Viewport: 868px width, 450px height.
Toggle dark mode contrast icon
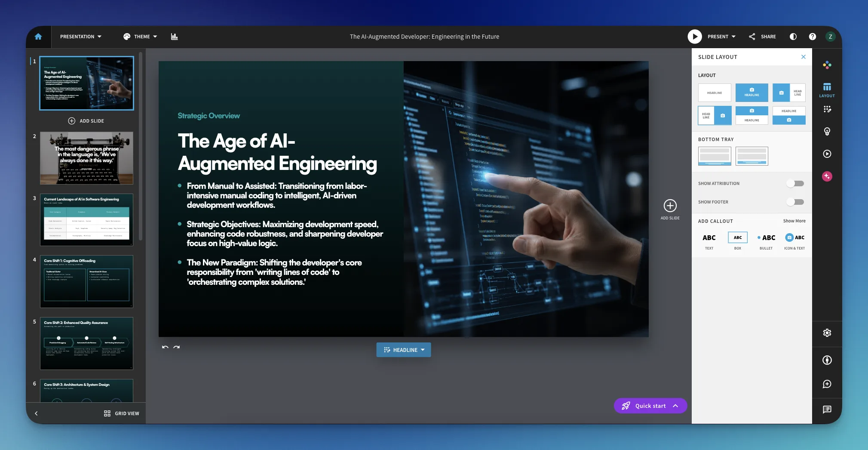click(x=793, y=37)
